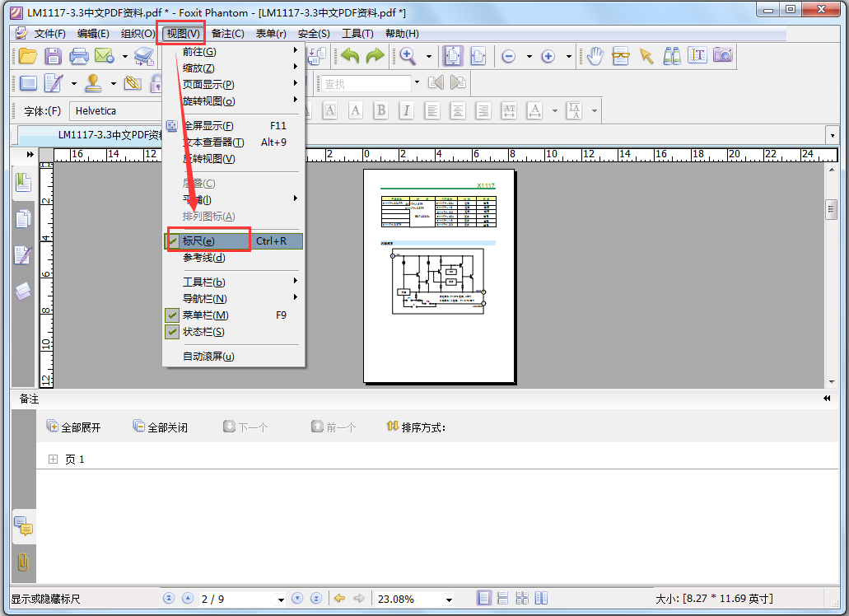Viewport: 849px width, 616px height.
Task: Toggle the 状态栏 status bar option
Action: [x=203, y=332]
